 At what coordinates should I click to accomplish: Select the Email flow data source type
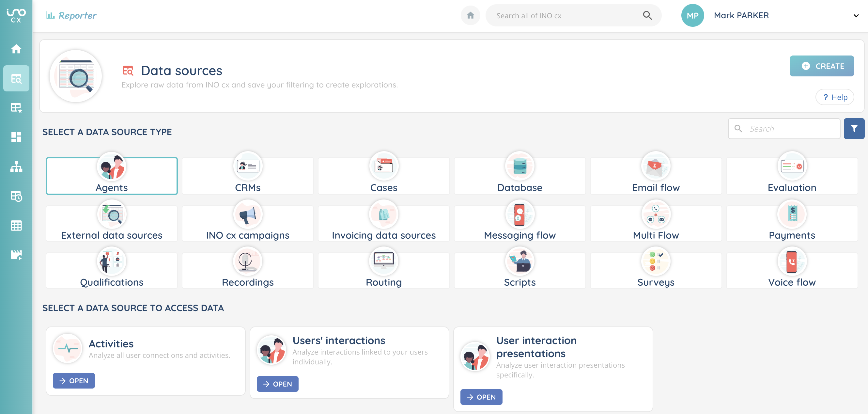pyautogui.click(x=655, y=176)
